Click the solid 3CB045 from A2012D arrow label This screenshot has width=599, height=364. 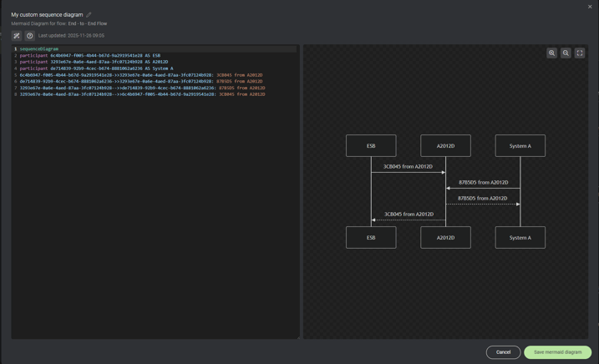408,167
